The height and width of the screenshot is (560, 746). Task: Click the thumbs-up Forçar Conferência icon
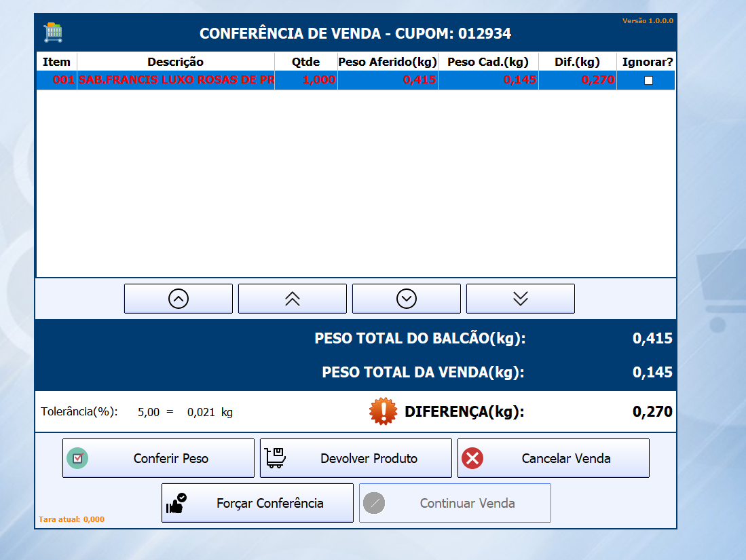pos(176,503)
